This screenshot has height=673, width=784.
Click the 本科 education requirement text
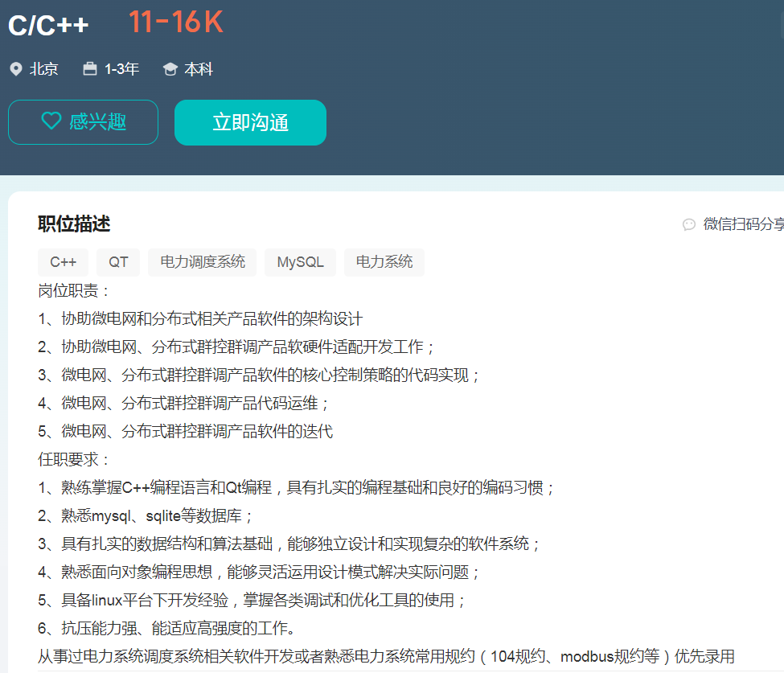(199, 69)
